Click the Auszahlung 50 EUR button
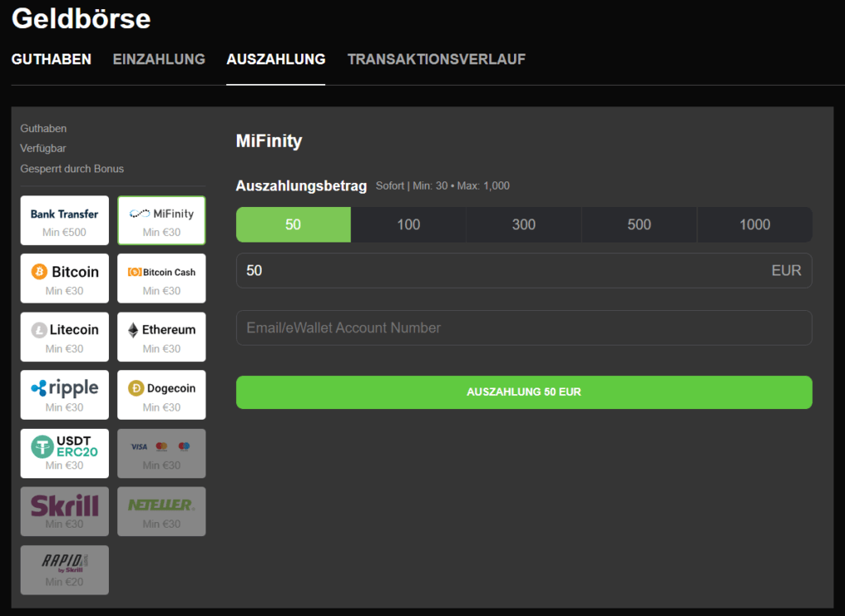845x616 pixels. point(524,392)
